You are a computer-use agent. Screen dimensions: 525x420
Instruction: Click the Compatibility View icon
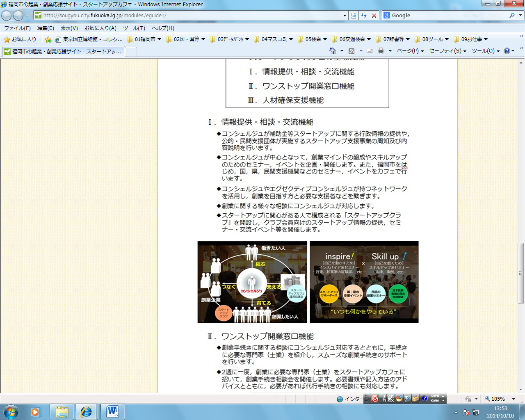pyautogui.click(x=354, y=16)
